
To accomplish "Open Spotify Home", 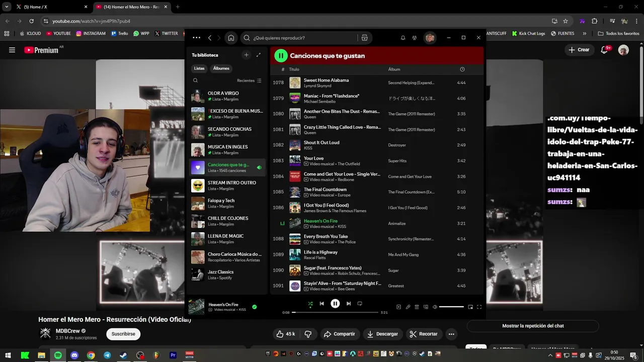I will tap(231, 38).
